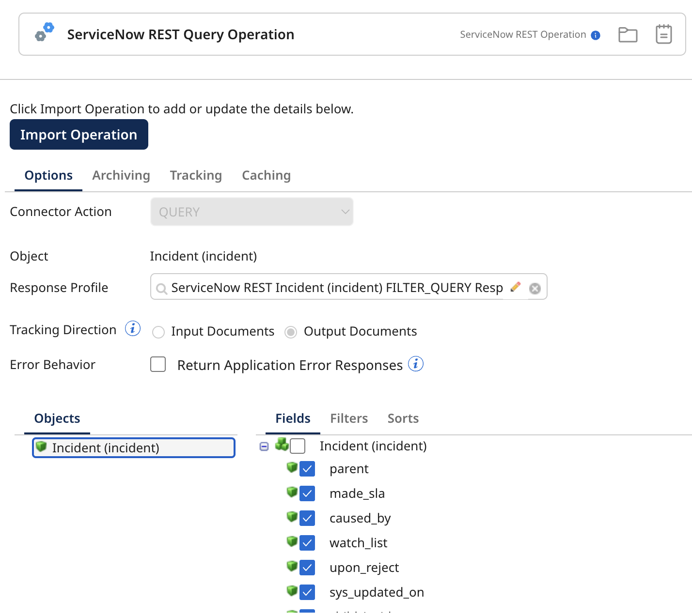Switch to the Caching tab
The height and width of the screenshot is (616, 692).
click(x=266, y=175)
